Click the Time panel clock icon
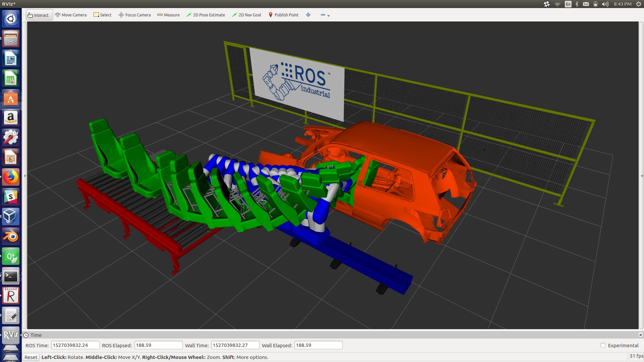The image size is (644, 362). point(26,335)
